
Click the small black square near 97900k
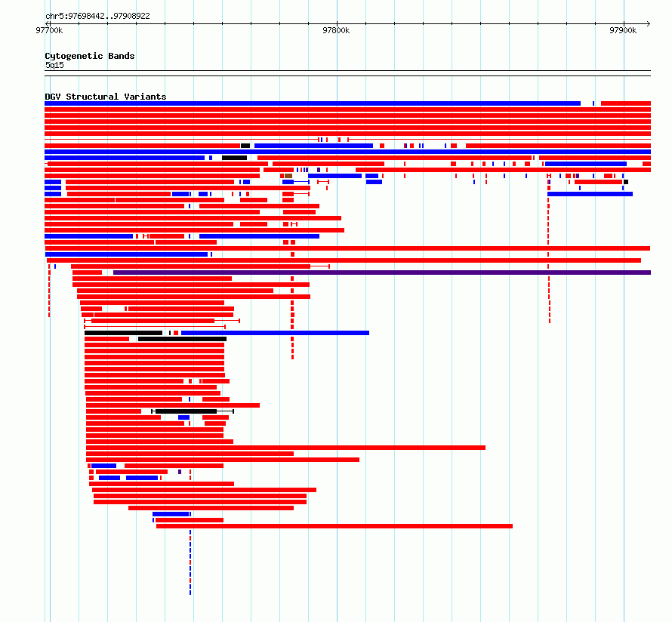[x=626, y=182]
